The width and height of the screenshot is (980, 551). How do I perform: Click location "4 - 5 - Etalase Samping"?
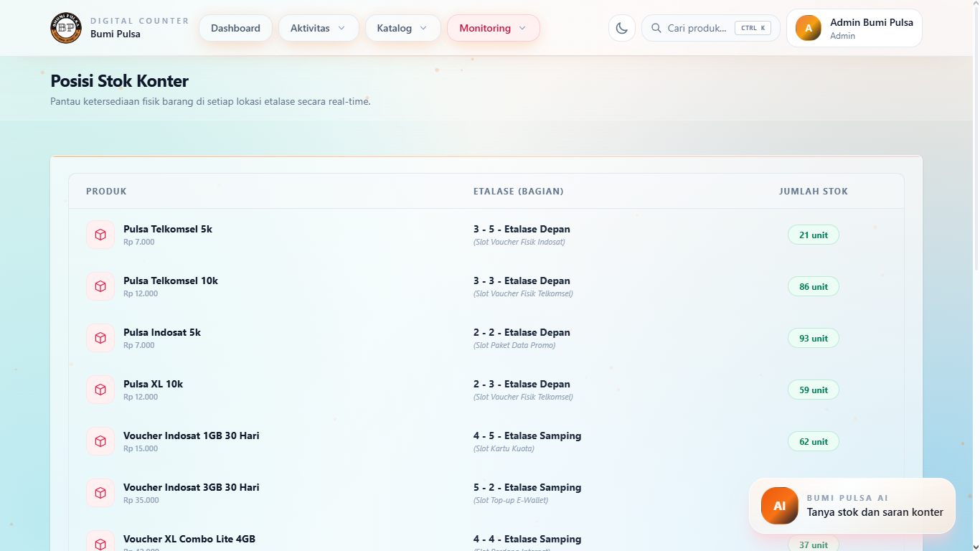(x=527, y=435)
